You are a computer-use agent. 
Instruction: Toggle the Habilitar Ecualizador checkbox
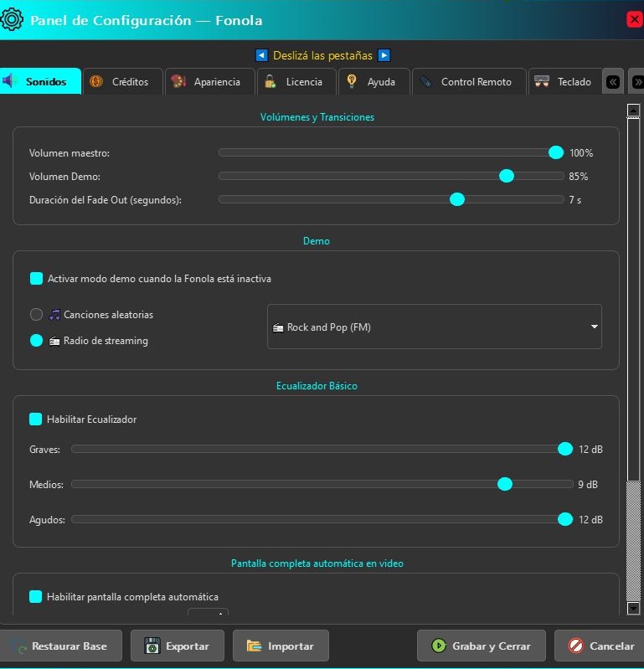tap(35, 419)
